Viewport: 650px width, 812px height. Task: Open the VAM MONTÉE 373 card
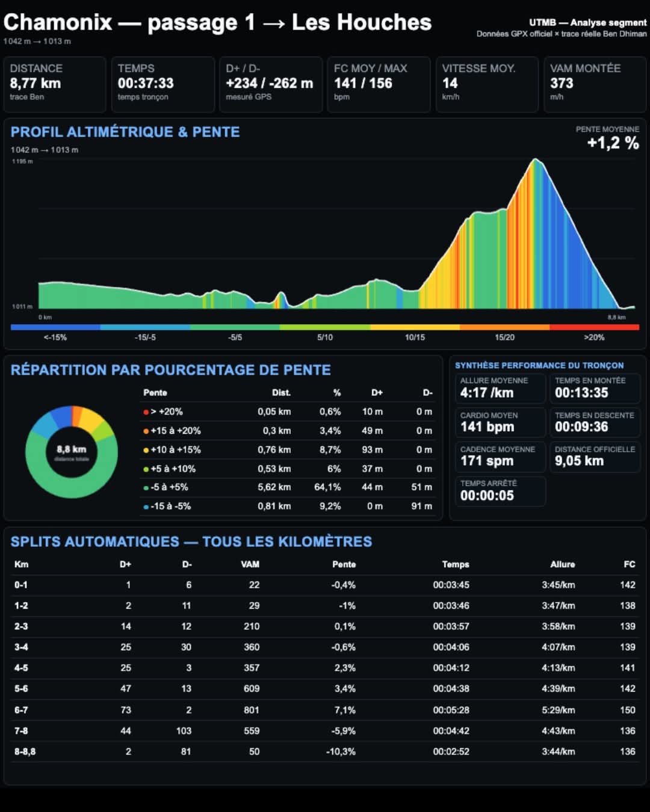595,85
